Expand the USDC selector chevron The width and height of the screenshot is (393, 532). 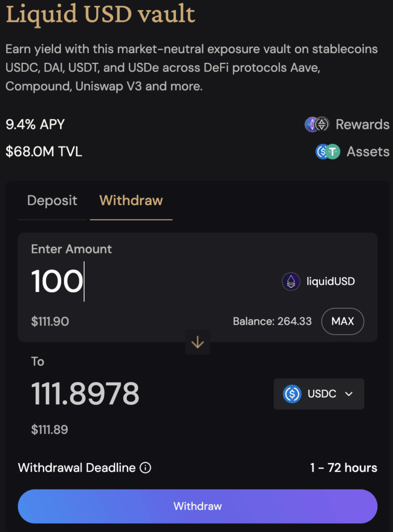pyautogui.click(x=349, y=394)
